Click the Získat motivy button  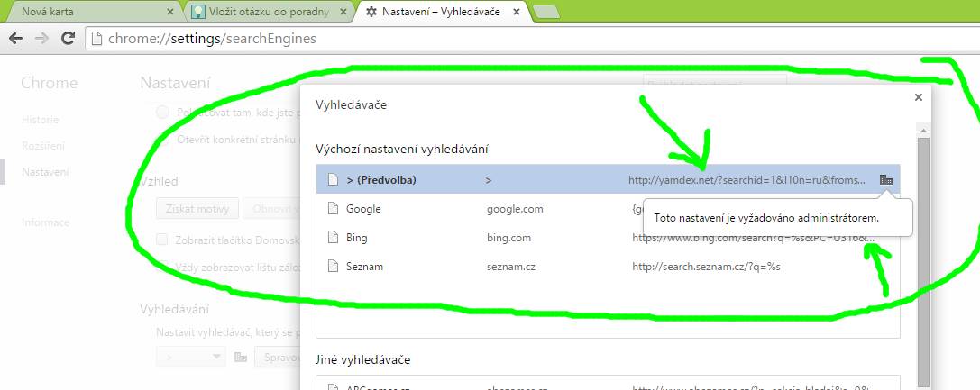[197, 208]
